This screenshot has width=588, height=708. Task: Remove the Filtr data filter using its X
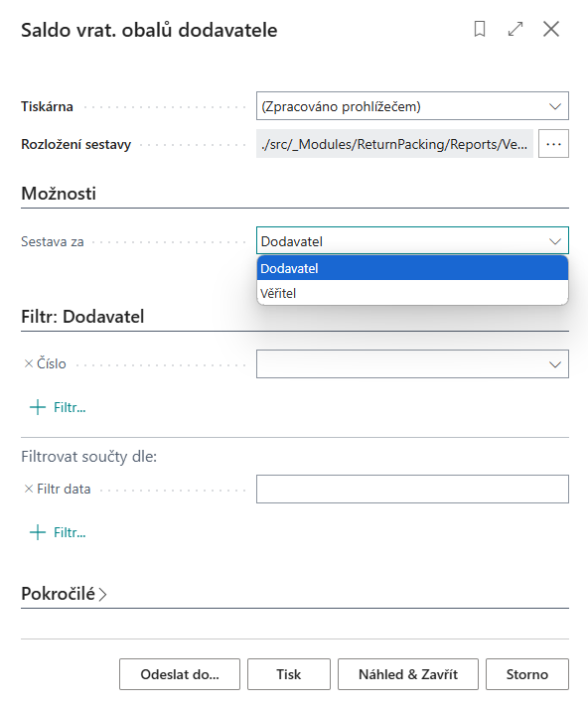(x=29, y=489)
